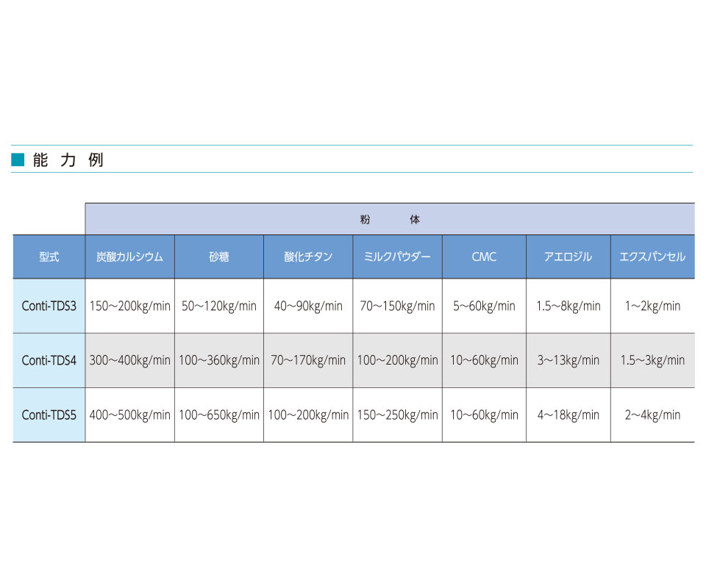Select the 3~13kg/min cell
The width and height of the screenshot is (706, 588).
click(568, 360)
